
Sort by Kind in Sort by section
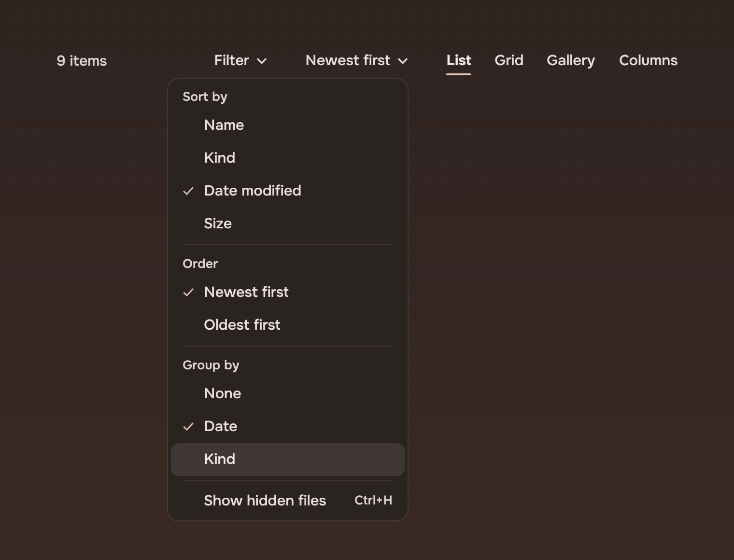coord(288,158)
